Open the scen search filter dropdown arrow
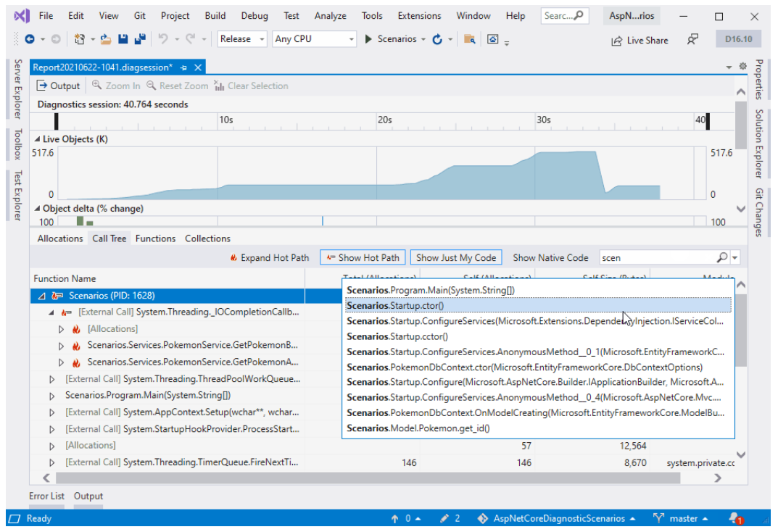 (x=735, y=257)
